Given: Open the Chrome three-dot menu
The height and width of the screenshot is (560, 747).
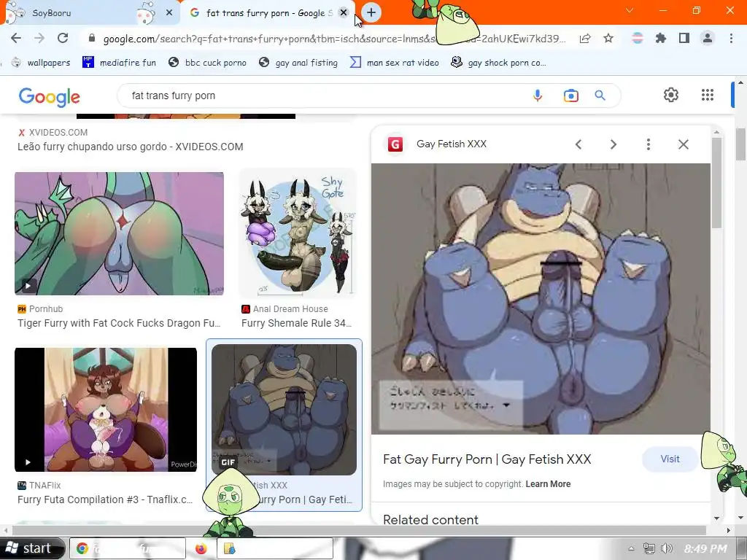Looking at the screenshot, I should [x=731, y=38].
